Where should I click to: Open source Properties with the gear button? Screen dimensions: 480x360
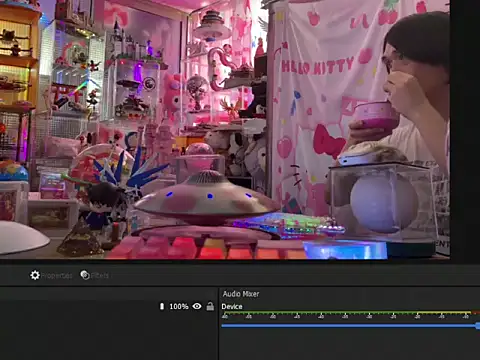tap(51, 275)
